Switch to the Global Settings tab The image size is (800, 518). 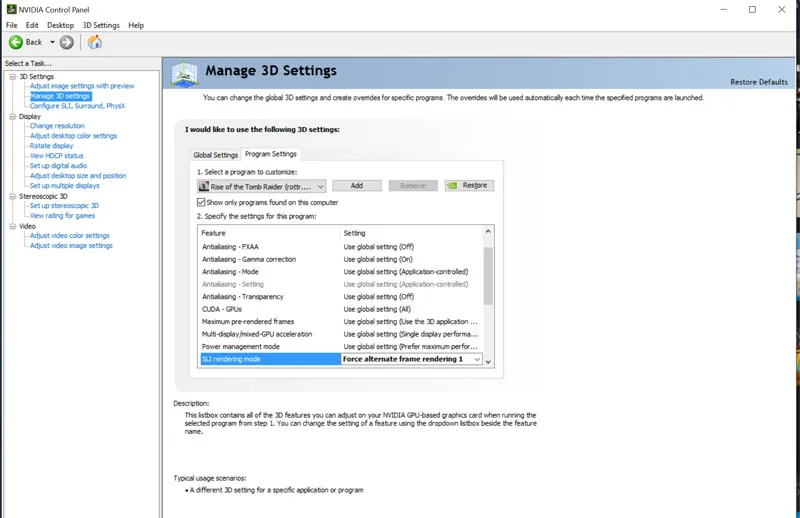click(215, 155)
